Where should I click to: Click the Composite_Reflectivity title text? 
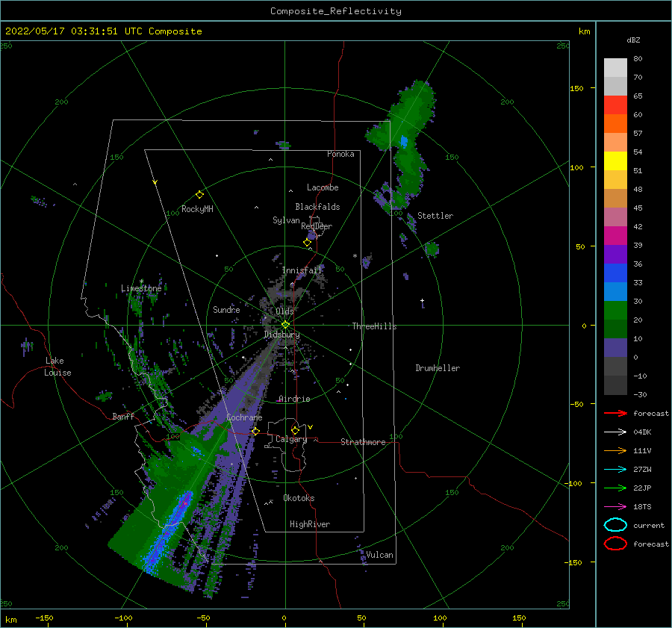point(336,11)
